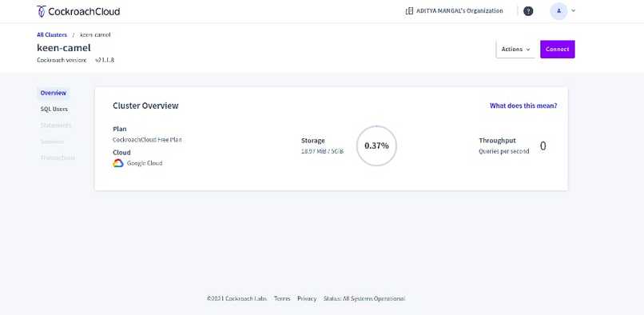This screenshot has height=315, width=644.
Task: Click Status: All Systems Operational link
Action: [x=364, y=298]
